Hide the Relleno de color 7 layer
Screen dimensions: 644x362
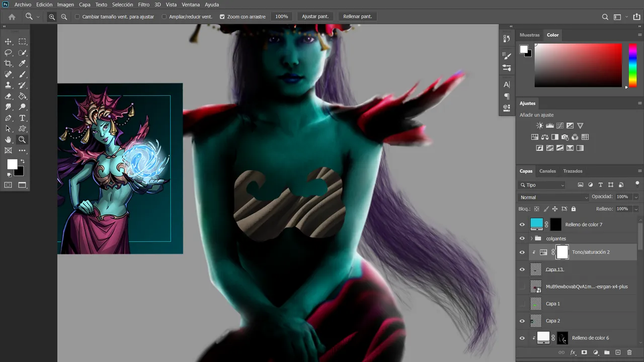522,225
